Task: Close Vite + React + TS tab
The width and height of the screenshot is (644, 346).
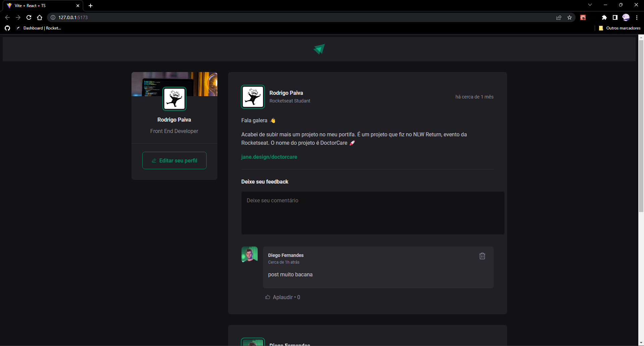Action: [78, 6]
